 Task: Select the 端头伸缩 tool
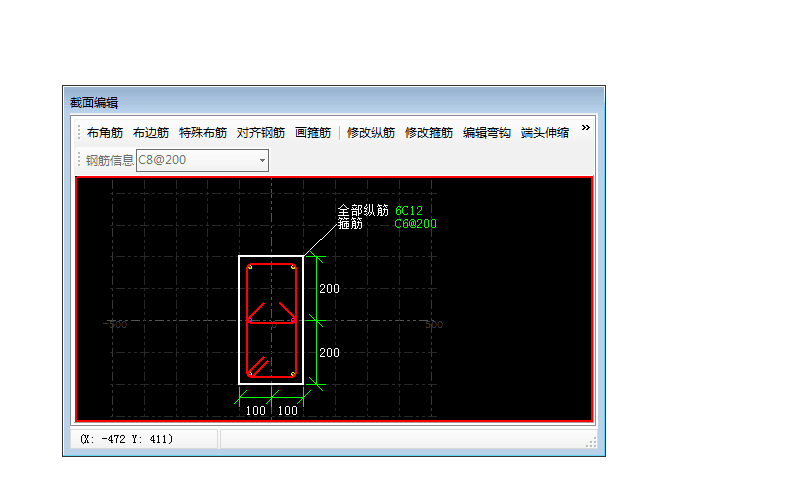tap(545, 133)
